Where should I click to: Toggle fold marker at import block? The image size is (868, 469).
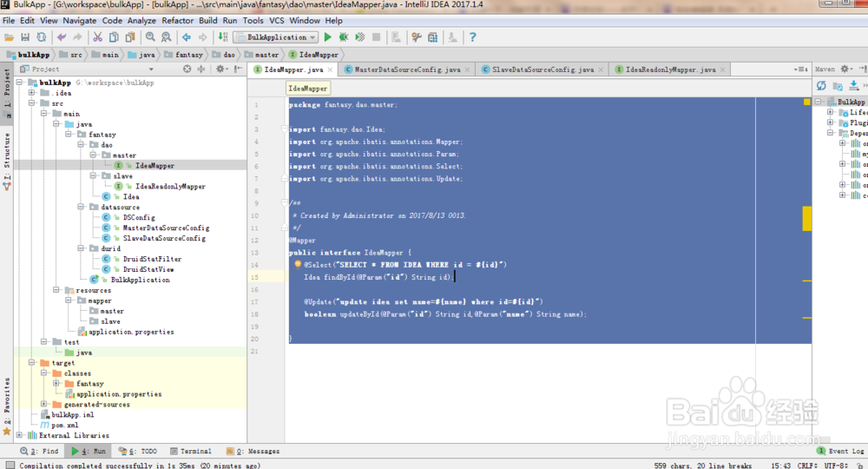point(284,129)
